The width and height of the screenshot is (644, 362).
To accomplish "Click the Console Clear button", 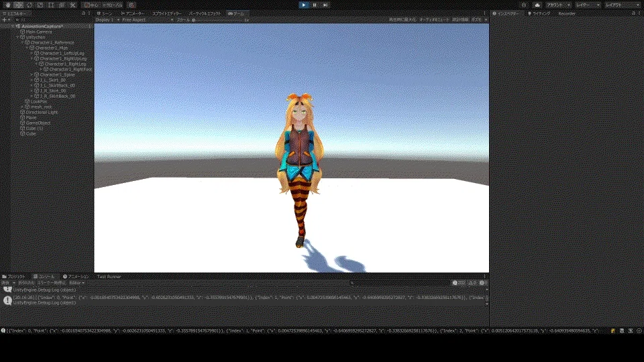I will pyautogui.click(x=5, y=283).
